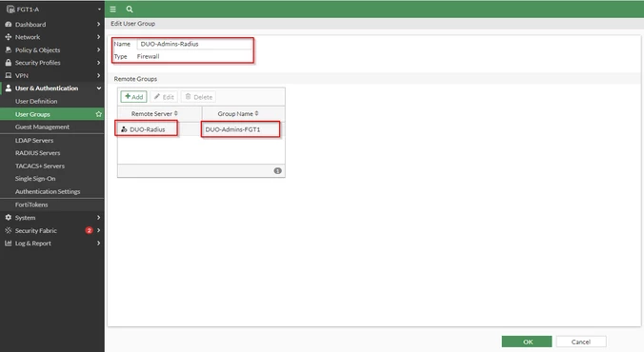The height and width of the screenshot is (352, 644).
Task: Click the info icon below the table
Action: click(277, 170)
